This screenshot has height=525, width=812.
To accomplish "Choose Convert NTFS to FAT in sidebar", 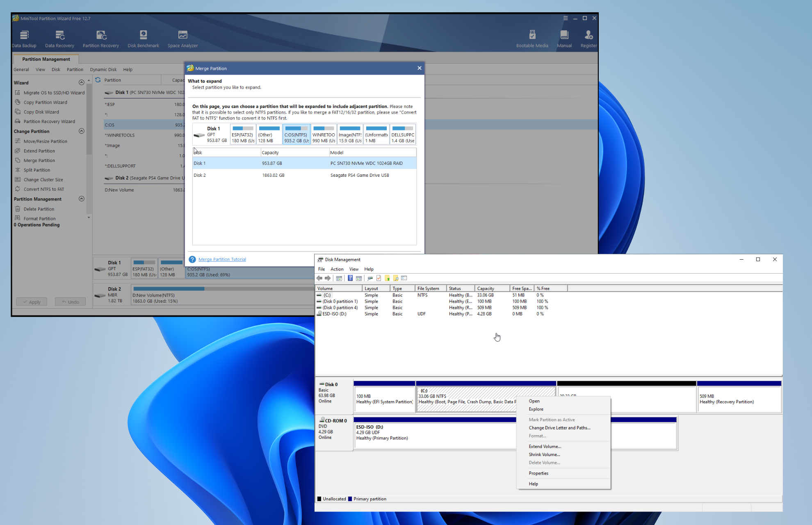I will tap(39, 189).
